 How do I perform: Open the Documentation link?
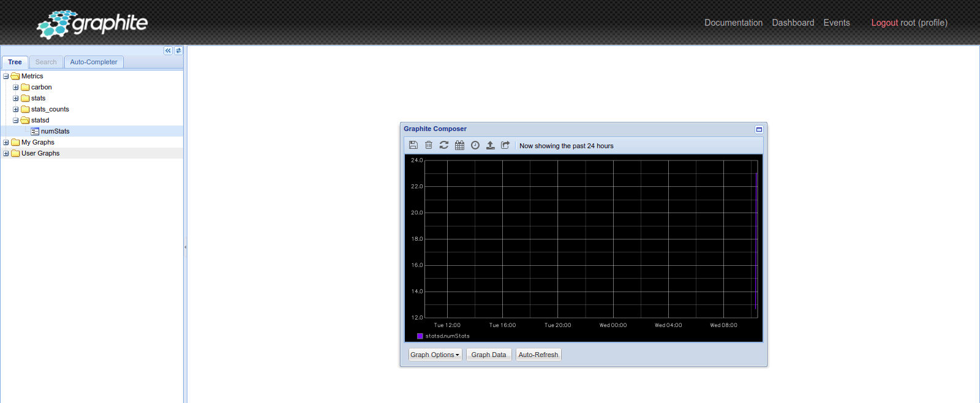[x=733, y=23]
